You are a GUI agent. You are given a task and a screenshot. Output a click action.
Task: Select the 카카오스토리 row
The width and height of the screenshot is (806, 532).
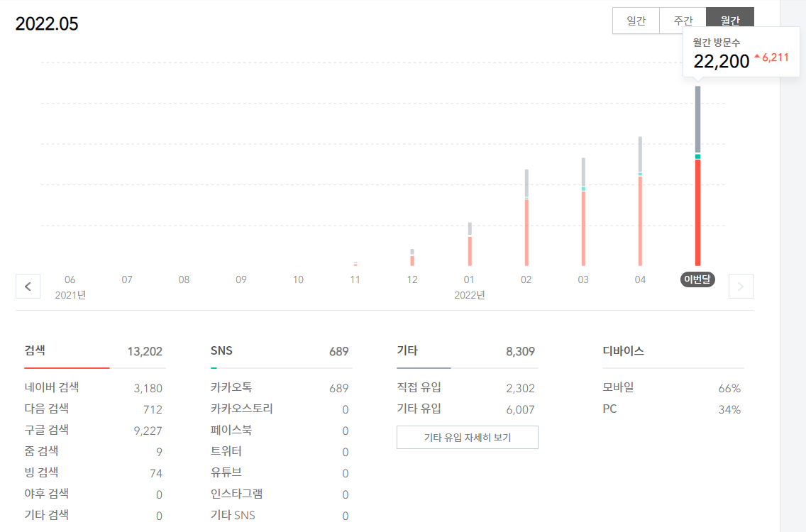(280, 409)
